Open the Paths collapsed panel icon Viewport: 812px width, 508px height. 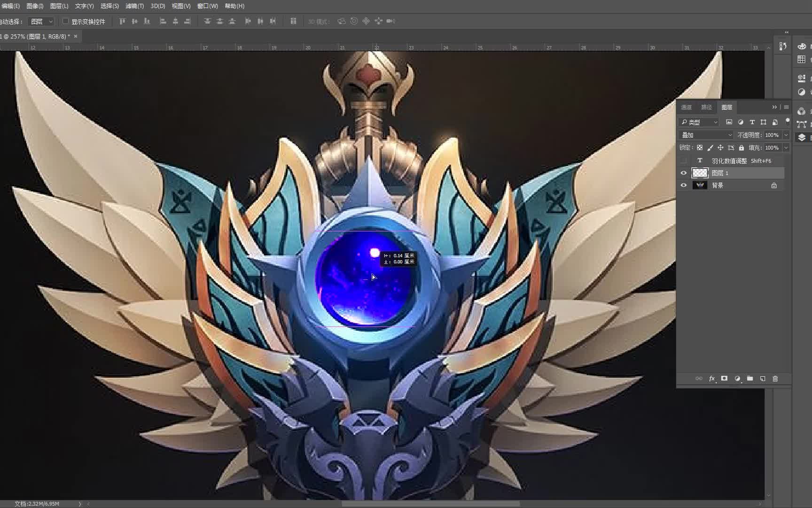[x=802, y=124]
